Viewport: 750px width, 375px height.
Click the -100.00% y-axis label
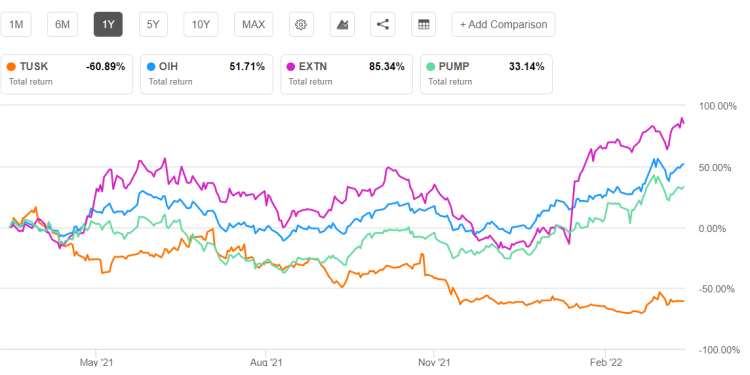pos(718,351)
